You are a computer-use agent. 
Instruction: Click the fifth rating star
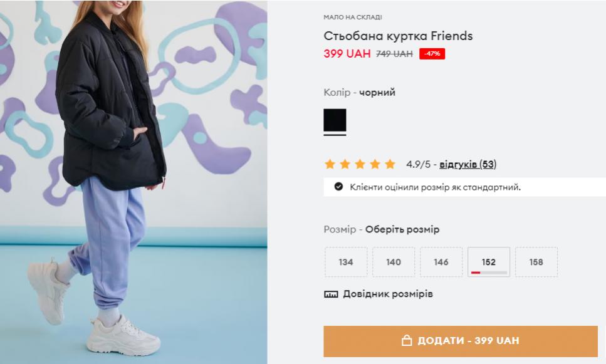(x=390, y=164)
